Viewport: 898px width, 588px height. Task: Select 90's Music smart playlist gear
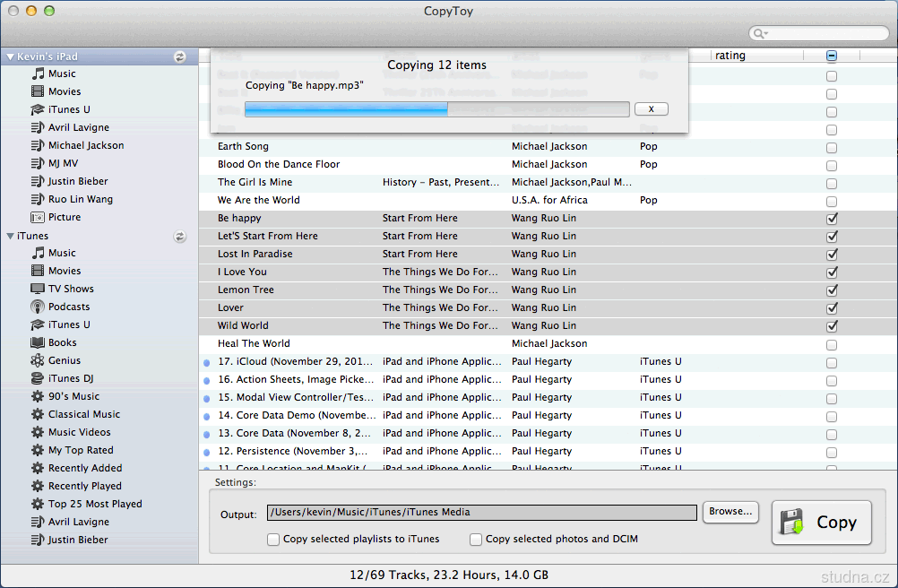coord(38,396)
